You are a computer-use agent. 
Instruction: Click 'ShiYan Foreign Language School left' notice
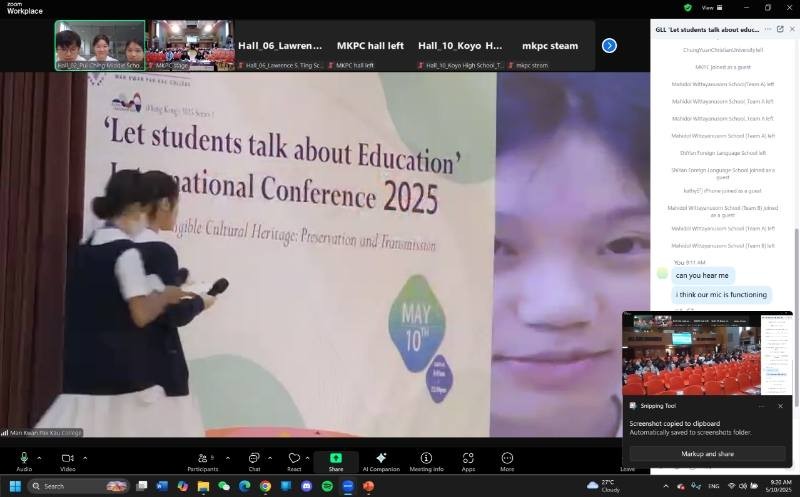click(x=723, y=153)
